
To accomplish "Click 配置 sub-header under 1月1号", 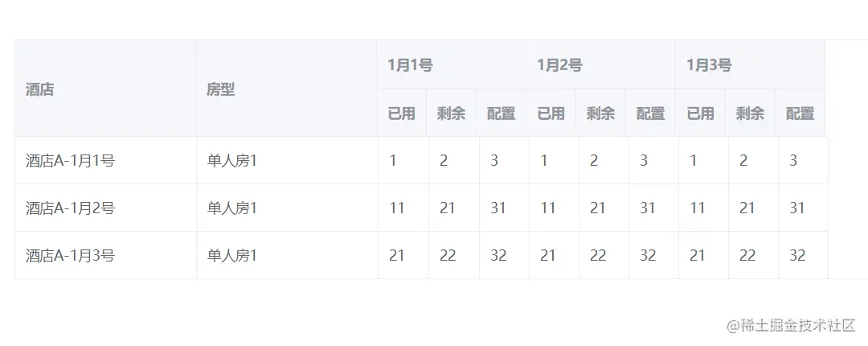I will [501, 113].
